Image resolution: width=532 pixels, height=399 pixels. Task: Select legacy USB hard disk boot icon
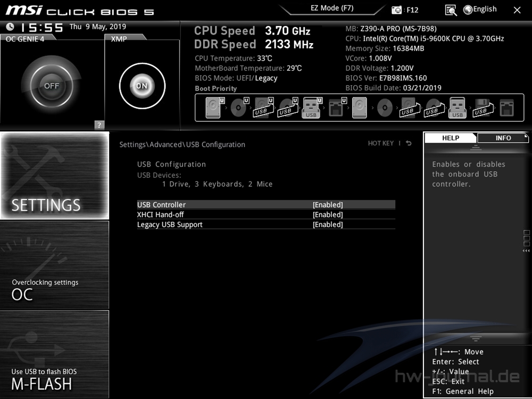(x=410, y=107)
